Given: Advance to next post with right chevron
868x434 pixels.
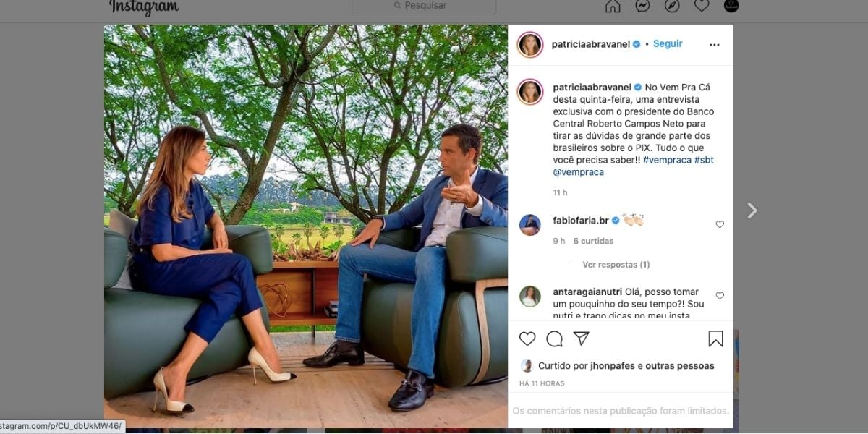Looking at the screenshot, I should point(752,210).
